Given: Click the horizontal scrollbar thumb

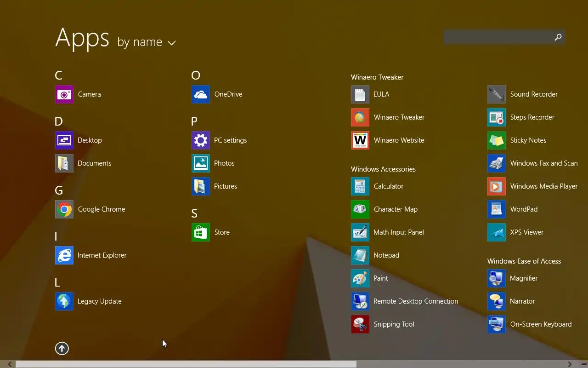Looking at the screenshot, I should tap(186, 364).
